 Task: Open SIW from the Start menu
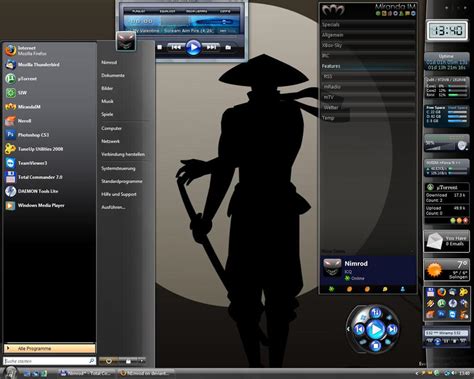pos(49,93)
